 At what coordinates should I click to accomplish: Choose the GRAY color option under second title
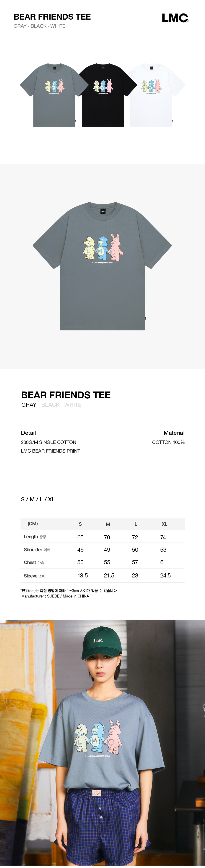pyautogui.click(x=29, y=405)
